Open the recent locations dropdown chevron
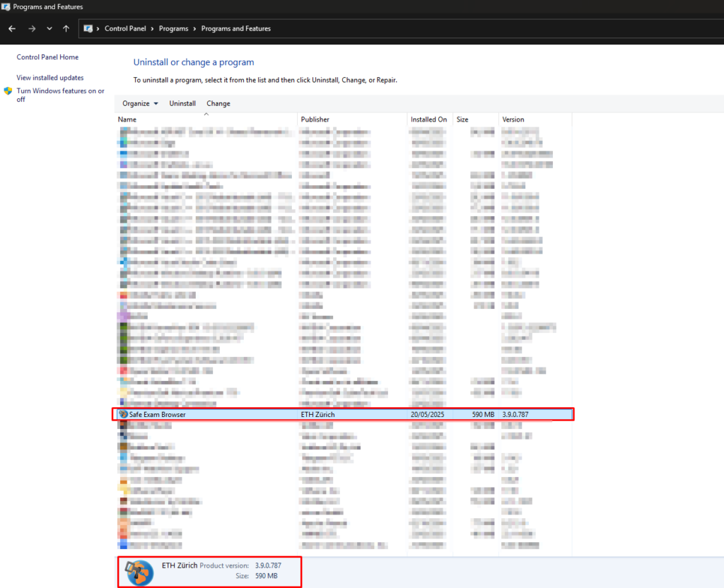This screenshot has width=724, height=588. coord(49,28)
